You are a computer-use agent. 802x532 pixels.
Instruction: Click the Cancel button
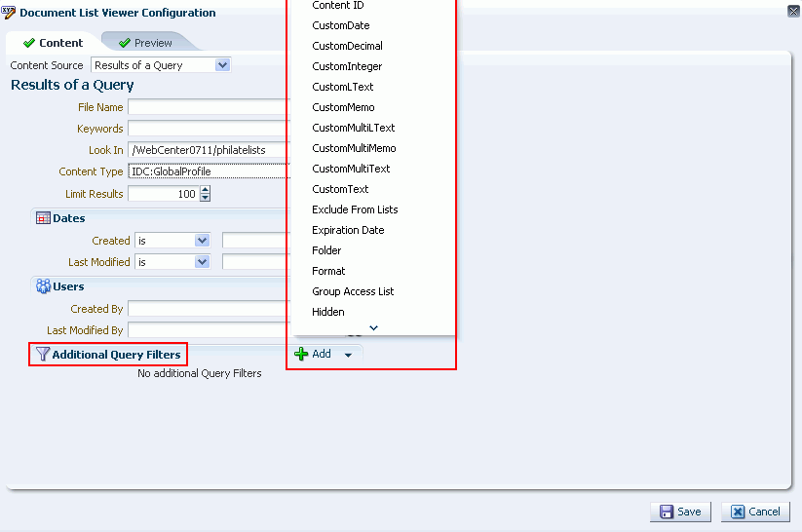(x=755, y=512)
